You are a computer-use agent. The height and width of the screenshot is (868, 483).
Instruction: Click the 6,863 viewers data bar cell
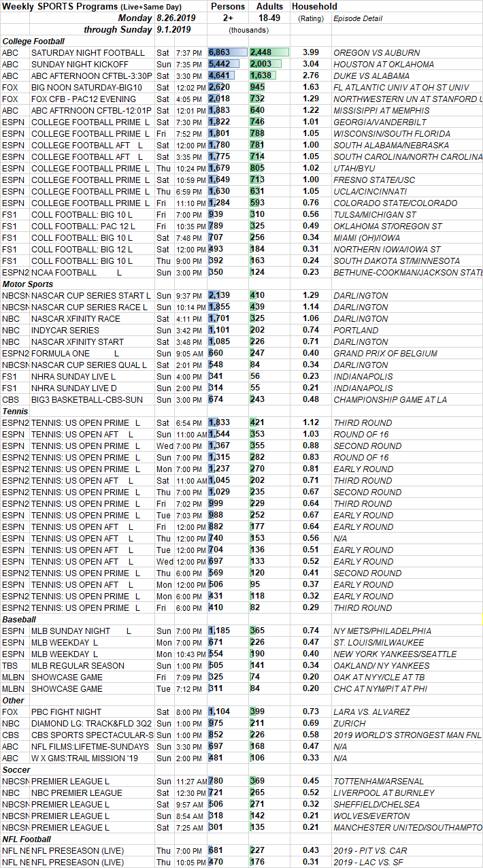[x=229, y=52]
